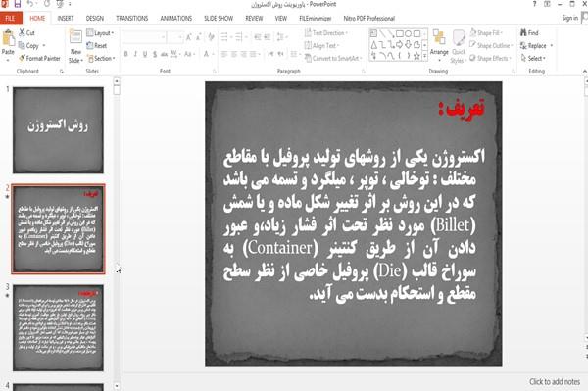
Task: Open the Nitro PDF Professional tab
Action: (369, 18)
